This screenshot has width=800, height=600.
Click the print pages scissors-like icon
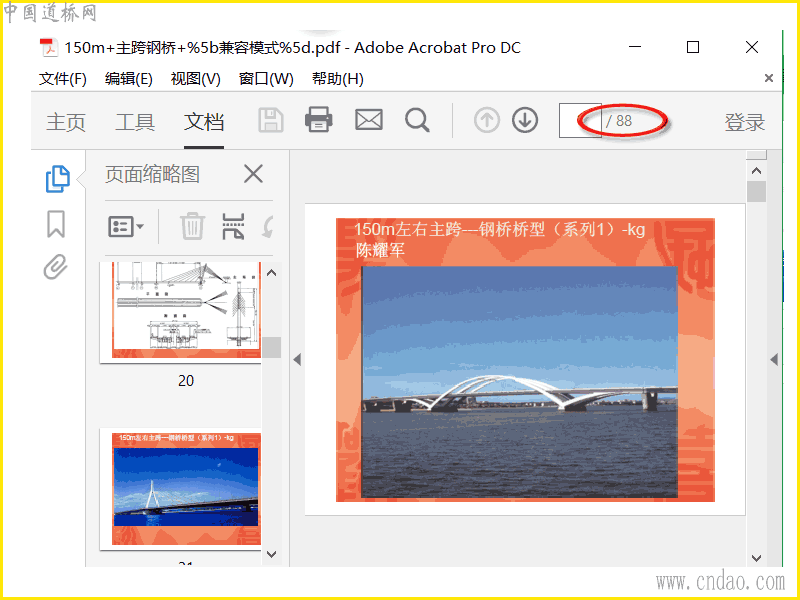pyautogui.click(x=233, y=227)
